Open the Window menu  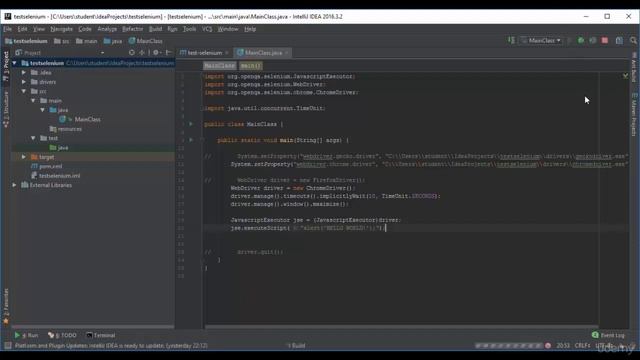click(228, 29)
